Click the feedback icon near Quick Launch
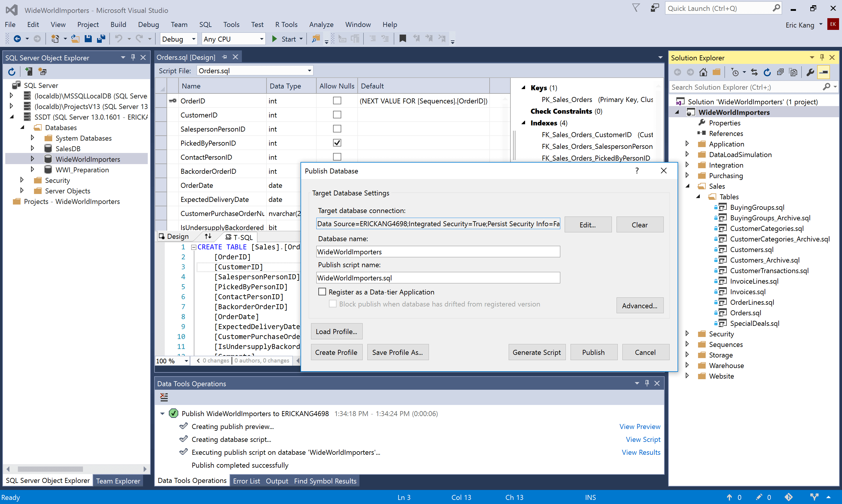 pos(654,8)
